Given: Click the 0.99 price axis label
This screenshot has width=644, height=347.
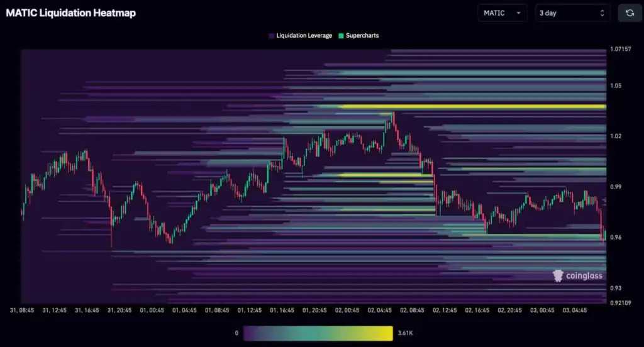Looking at the screenshot, I should [x=616, y=187].
